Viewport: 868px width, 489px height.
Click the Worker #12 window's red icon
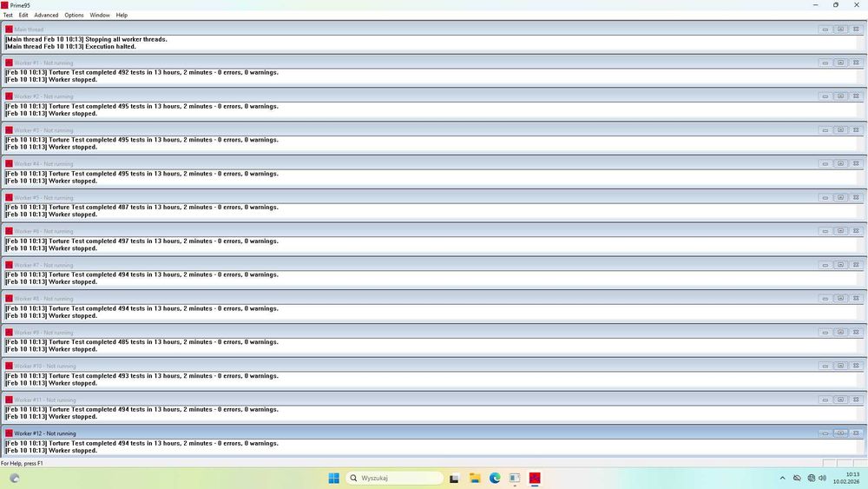pos(9,433)
